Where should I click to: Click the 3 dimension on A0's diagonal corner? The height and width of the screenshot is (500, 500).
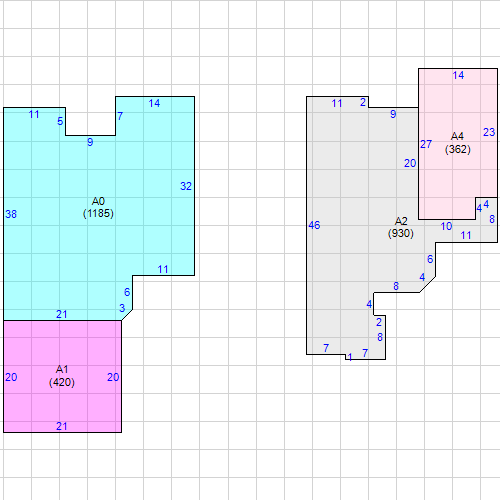click(122, 308)
